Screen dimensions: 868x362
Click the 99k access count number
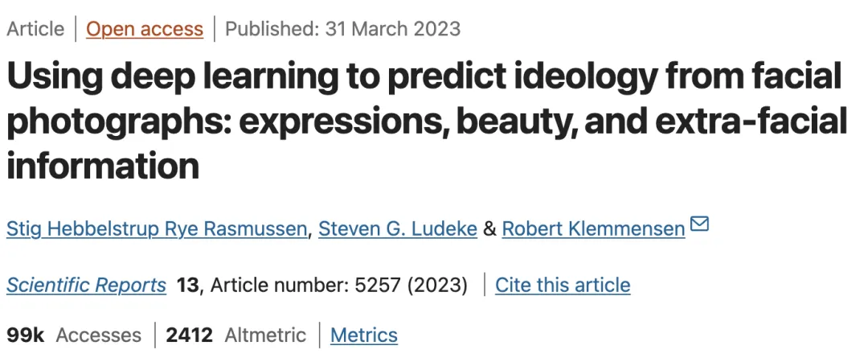point(26,335)
